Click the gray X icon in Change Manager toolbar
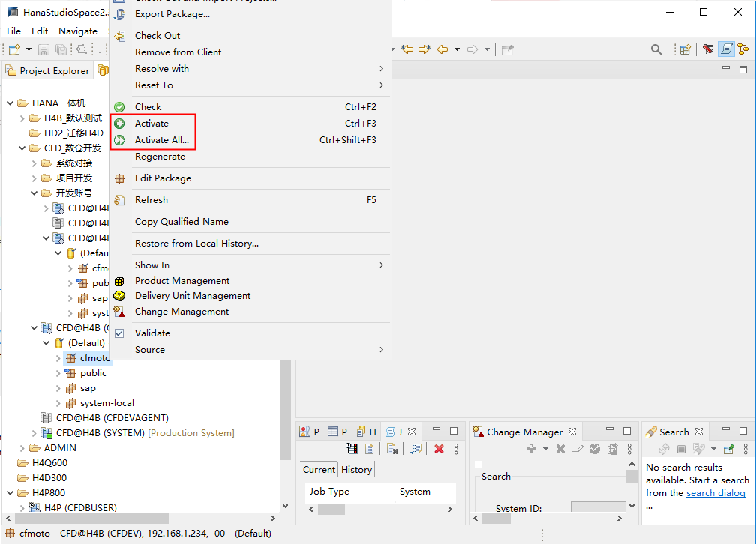 tap(560, 449)
